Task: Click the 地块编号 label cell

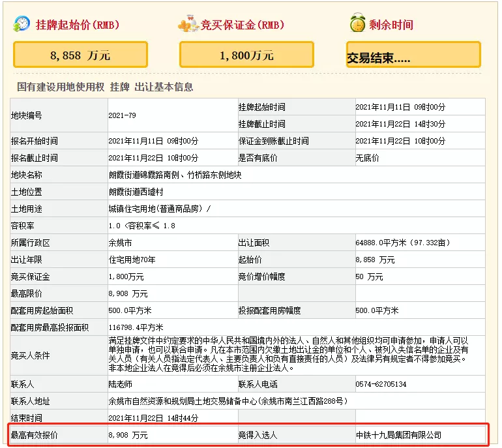Action: pyautogui.click(x=59, y=115)
